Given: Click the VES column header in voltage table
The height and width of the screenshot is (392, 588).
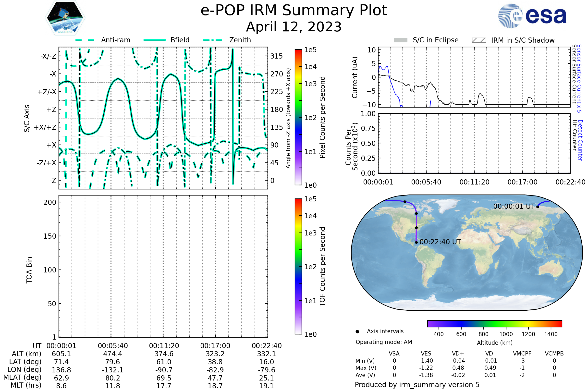Looking at the screenshot, I should pos(426,354).
